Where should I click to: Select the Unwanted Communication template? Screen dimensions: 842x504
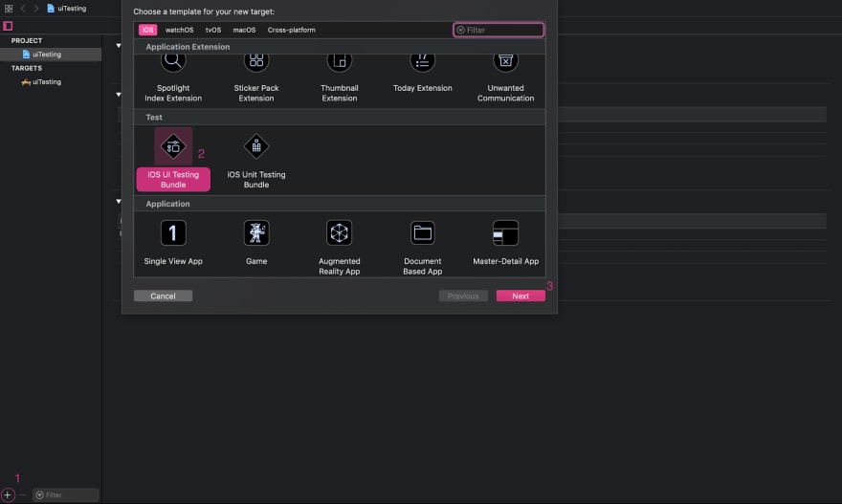pyautogui.click(x=505, y=78)
